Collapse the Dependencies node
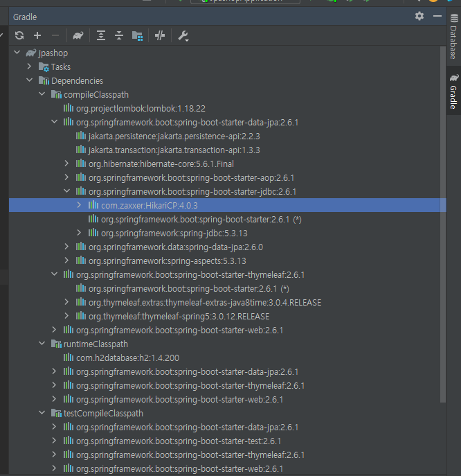Viewport: 461px width, 476px height. click(x=30, y=80)
